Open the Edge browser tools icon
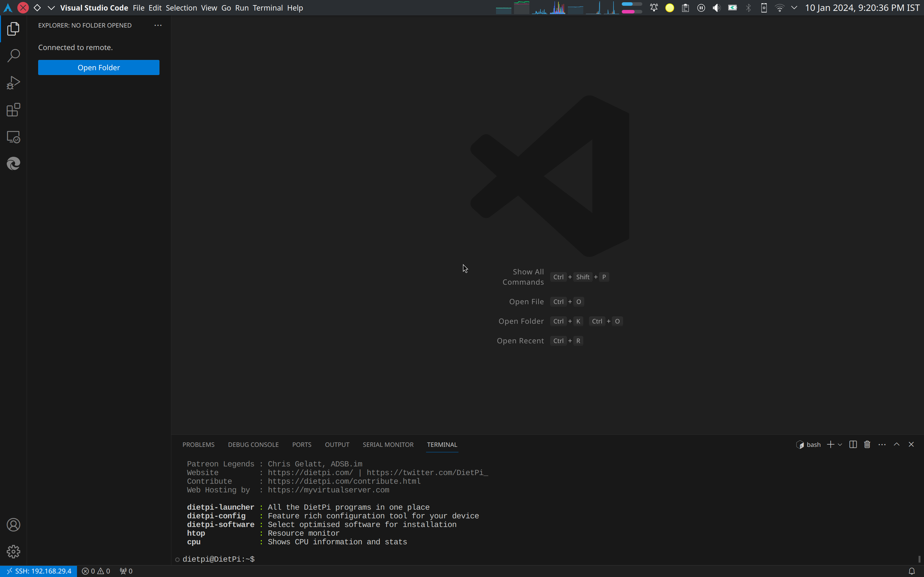This screenshot has width=924, height=577. pyautogui.click(x=13, y=164)
